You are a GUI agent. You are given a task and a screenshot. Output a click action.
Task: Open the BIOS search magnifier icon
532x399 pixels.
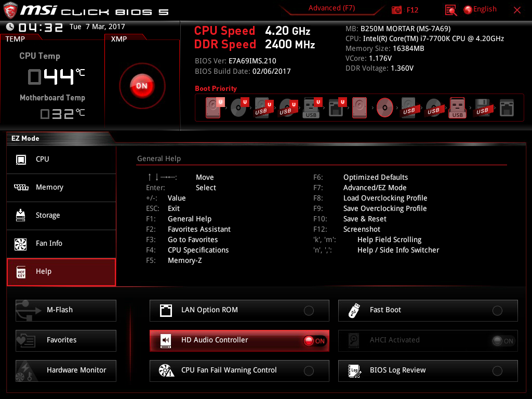tap(451, 10)
